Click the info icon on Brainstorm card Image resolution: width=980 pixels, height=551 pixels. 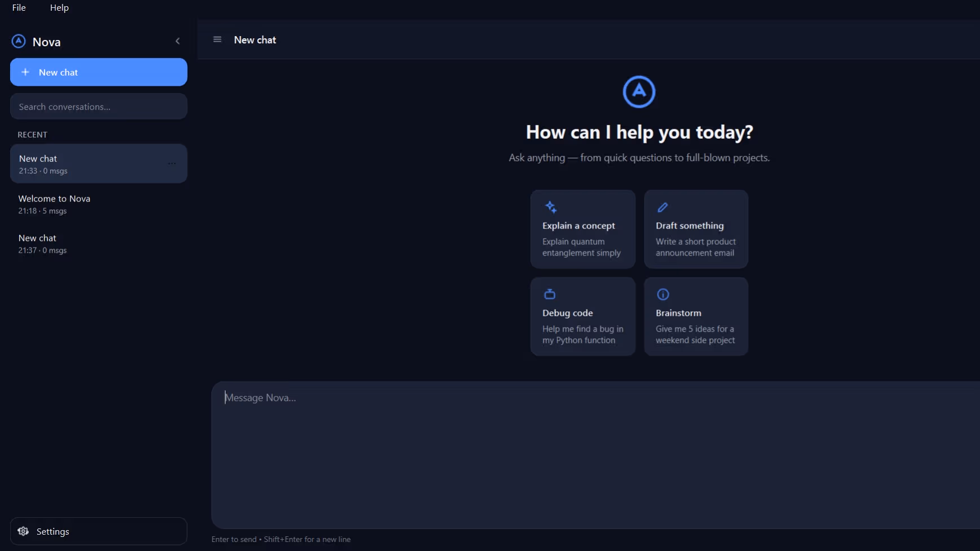coord(663,294)
